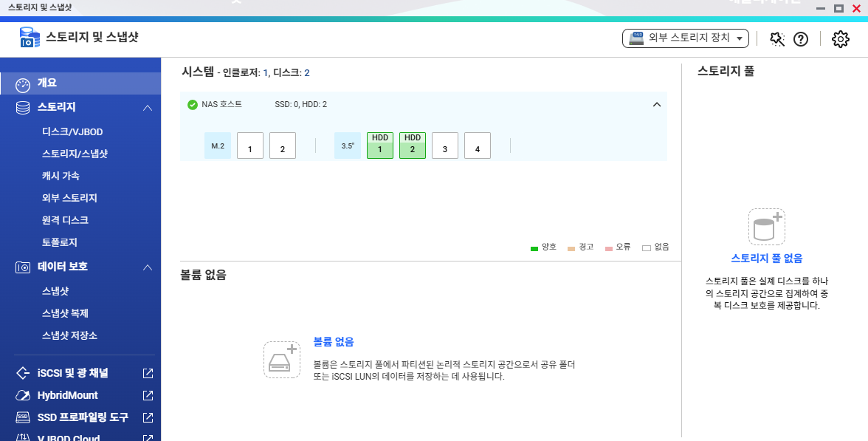
Task: Click the 볼륨 없음 link
Action: click(334, 342)
